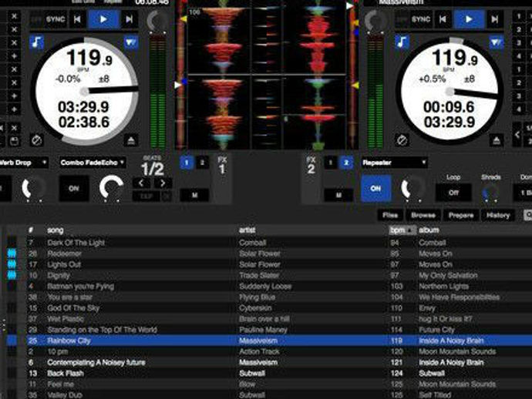Toggle keylock note icon on right deck
Screen dimensions: 532x399
click(402, 42)
